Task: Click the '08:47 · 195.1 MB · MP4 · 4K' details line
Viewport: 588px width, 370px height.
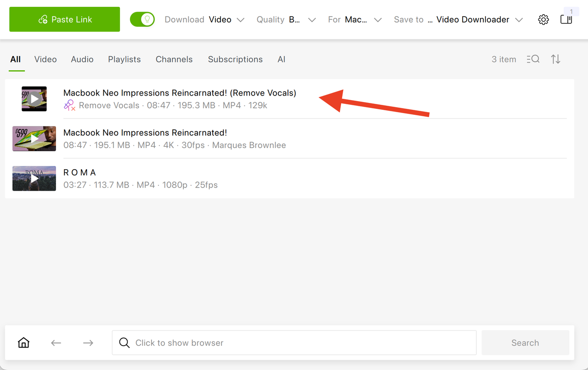Action: tap(175, 145)
